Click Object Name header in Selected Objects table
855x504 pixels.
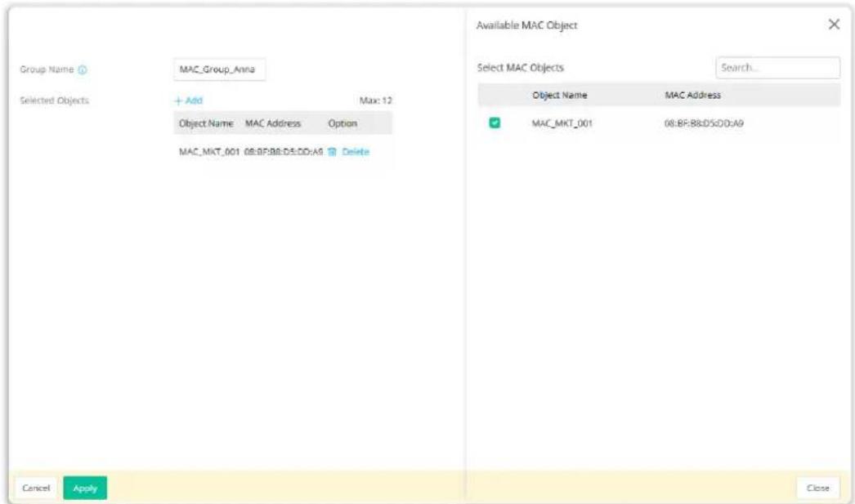coord(206,123)
